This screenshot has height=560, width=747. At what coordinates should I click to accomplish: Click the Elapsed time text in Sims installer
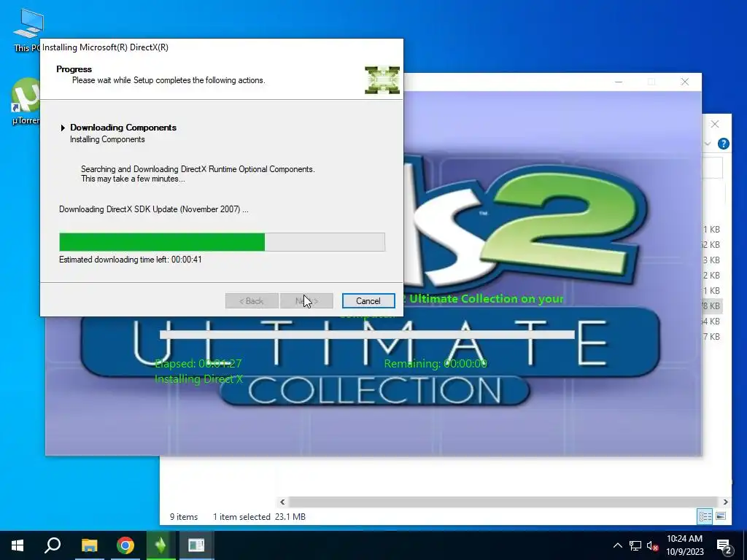[x=198, y=364]
